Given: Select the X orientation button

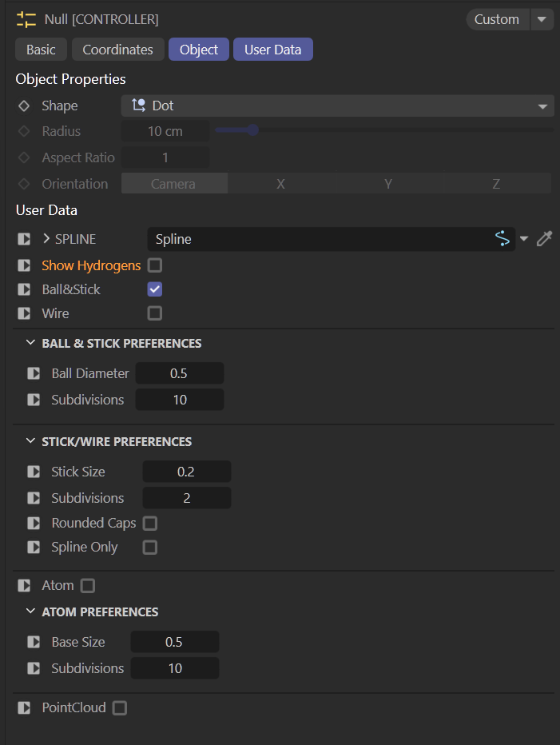Looking at the screenshot, I should (x=280, y=184).
